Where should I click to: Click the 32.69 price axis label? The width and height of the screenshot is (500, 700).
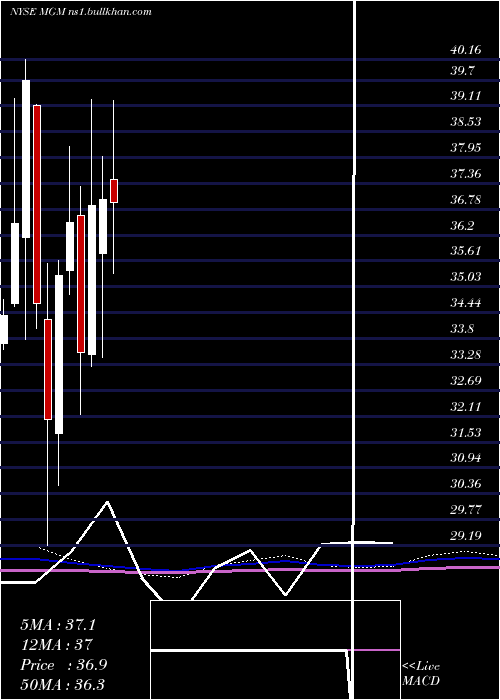tap(466, 381)
